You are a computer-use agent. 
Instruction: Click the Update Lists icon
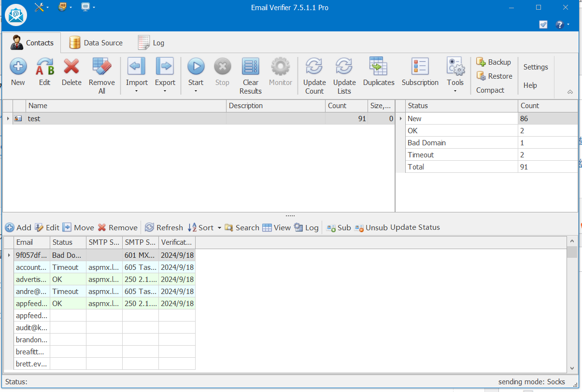344,66
